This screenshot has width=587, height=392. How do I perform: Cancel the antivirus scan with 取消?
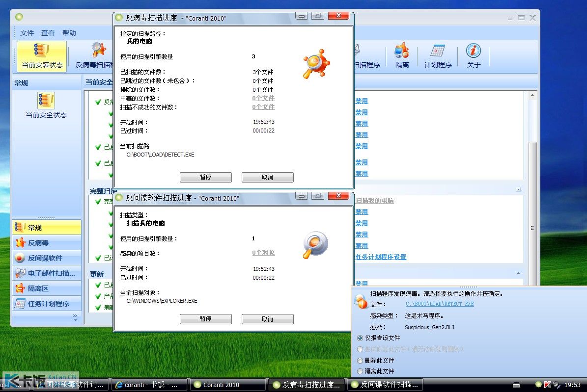pyautogui.click(x=267, y=177)
